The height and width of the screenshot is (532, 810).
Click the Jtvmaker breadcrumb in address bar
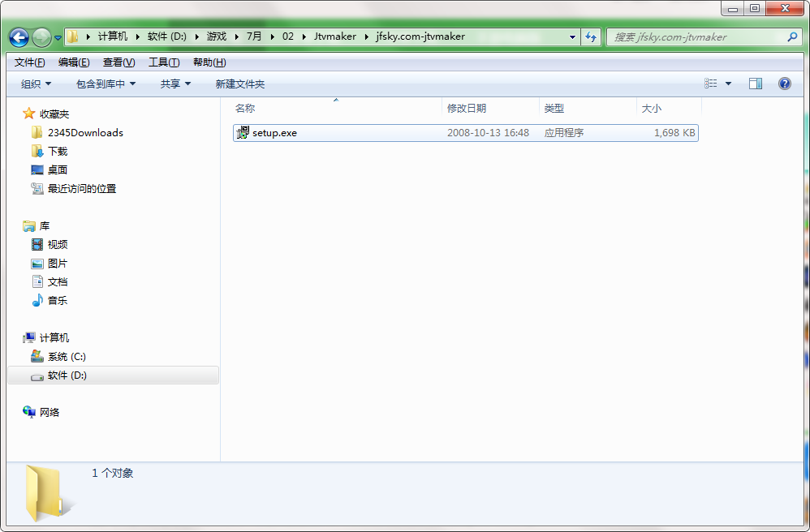(334, 36)
